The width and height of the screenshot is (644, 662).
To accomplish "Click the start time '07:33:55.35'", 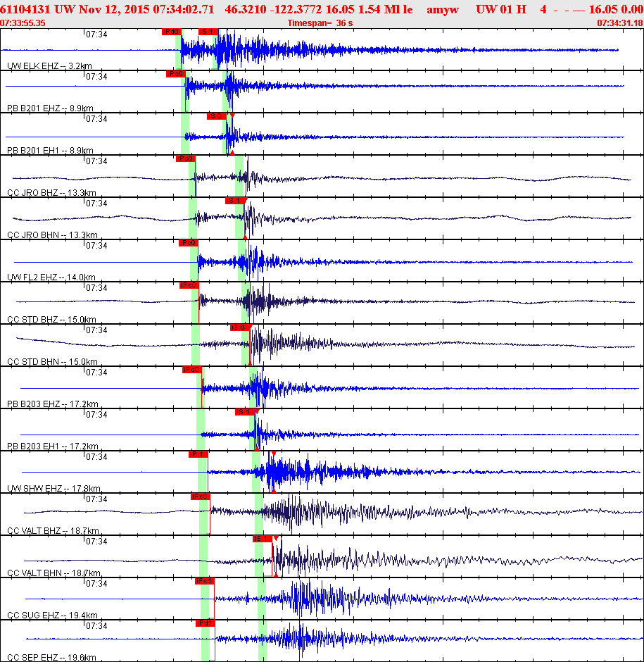I will [x=23, y=23].
